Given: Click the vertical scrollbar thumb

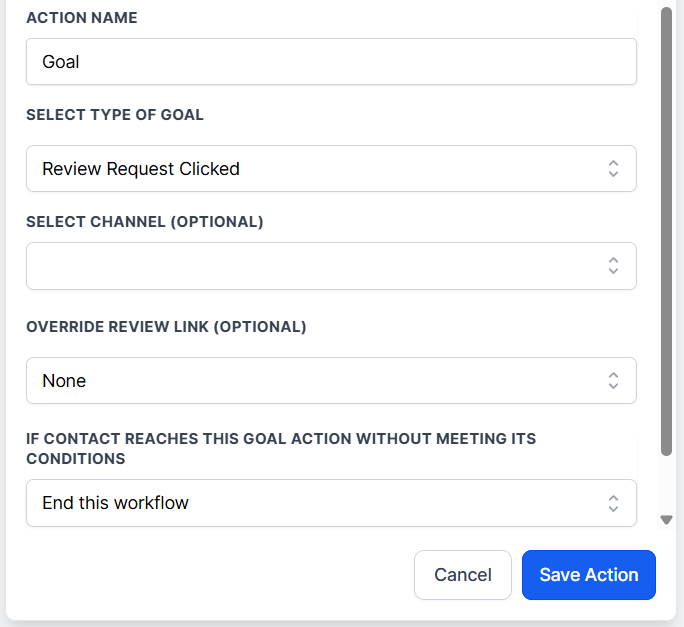Looking at the screenshot, I should click(x=666, y=230).
